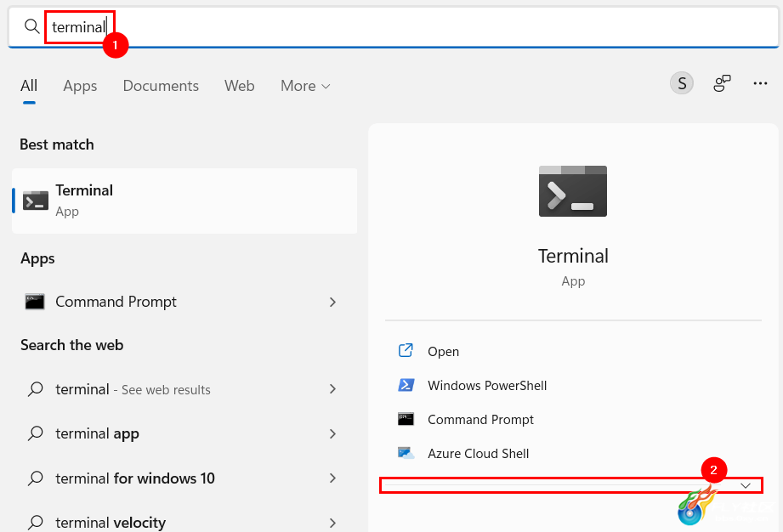Click search icon beside 'terminal velocity'
Viewport: 783px width, 532px height.
click(35, 522)
